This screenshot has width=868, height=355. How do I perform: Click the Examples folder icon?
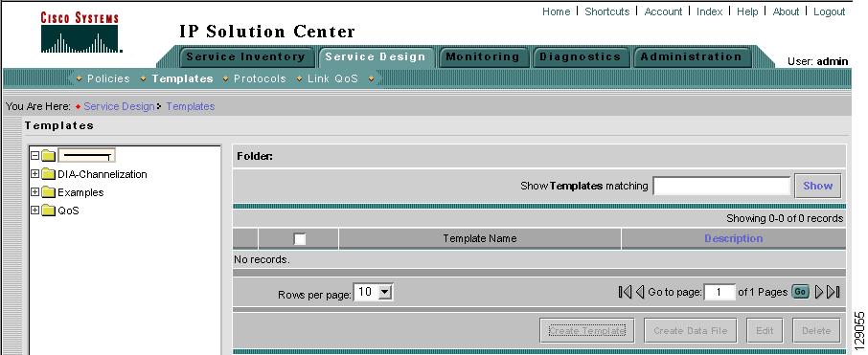click(49, 193)
